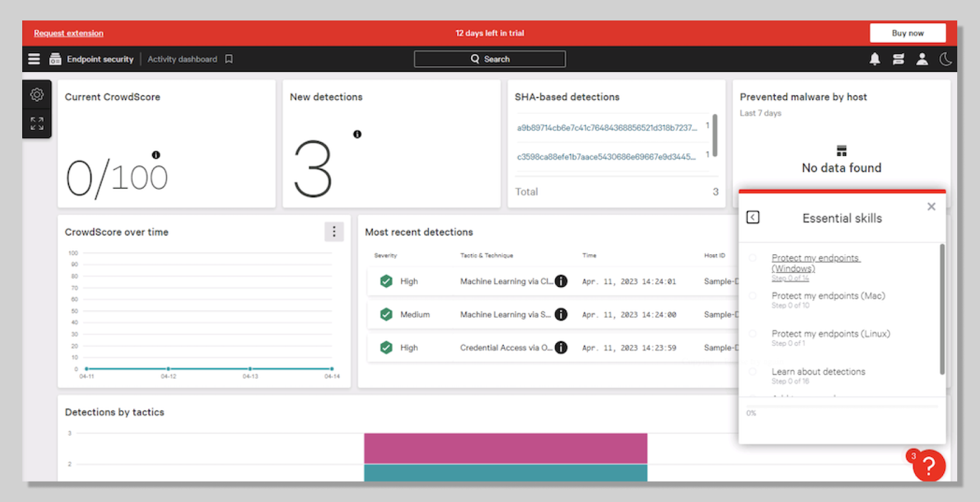Screen dimensions: 980x502
Task: Click the Search field
Action: point(490,59)
